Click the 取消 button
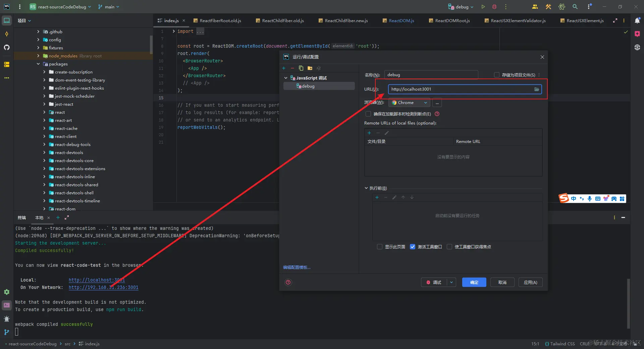Viewport: 644px width, 349px height. tap(502, 282)
